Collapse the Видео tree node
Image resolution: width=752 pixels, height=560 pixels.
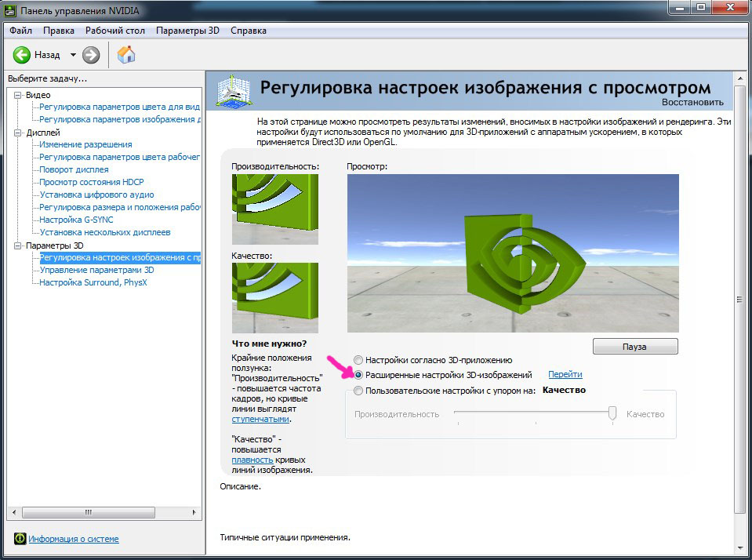[x=18, y=95]
